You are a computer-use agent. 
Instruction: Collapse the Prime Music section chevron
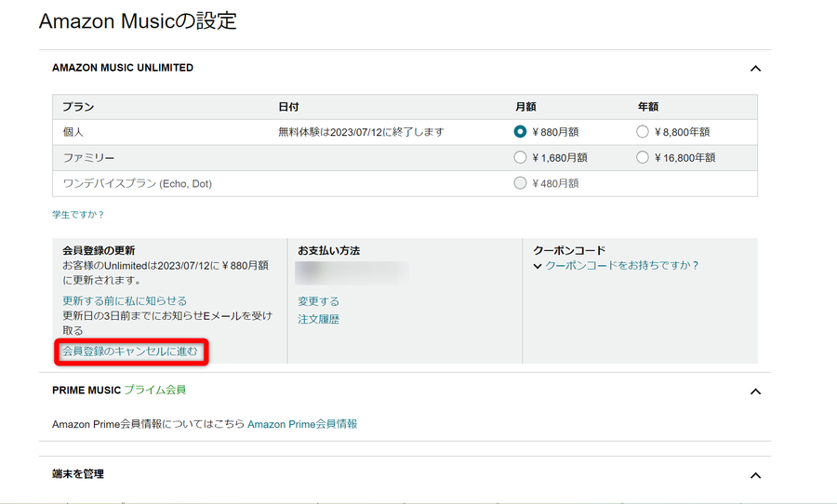[x=755, y=391]
